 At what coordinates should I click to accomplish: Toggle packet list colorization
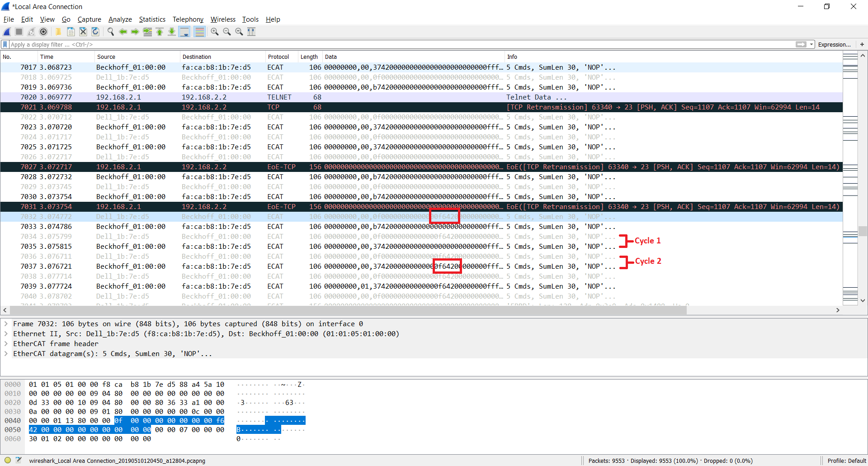[x=199, y=32]
